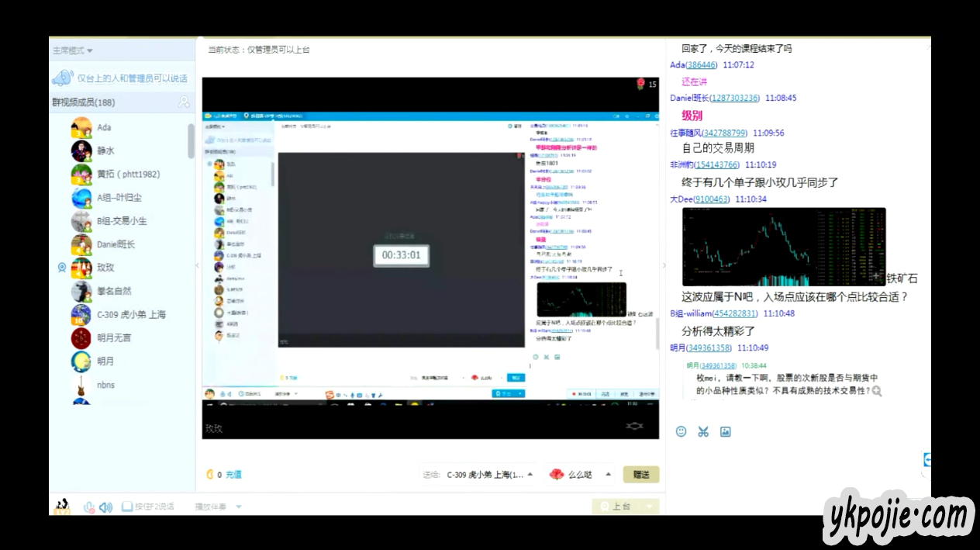Click the 上台 go on stage button
The height and width of the screenshot is (550, 980).
[x=616, y=507]
